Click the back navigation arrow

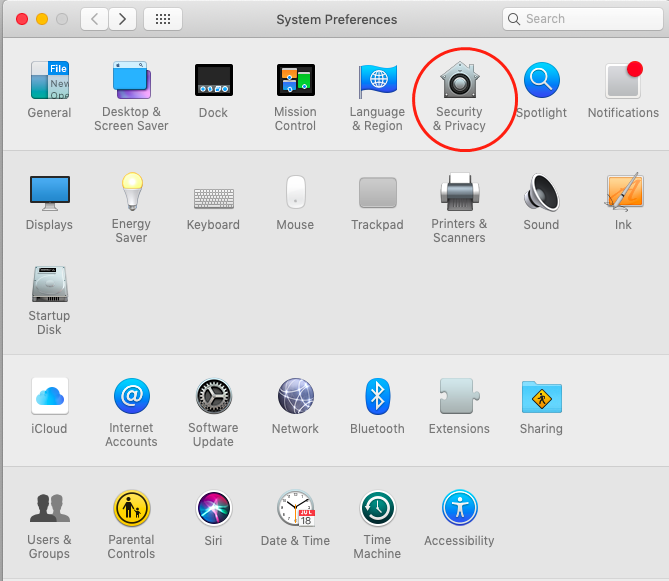pyautogui.click(x=94, y=19)
